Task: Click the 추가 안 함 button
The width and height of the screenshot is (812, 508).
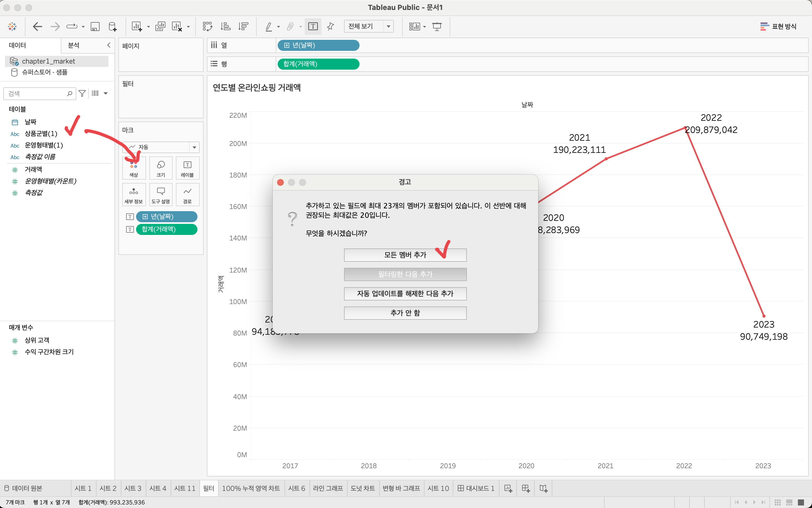Action: pyautogui.click(x=405, y=313)
